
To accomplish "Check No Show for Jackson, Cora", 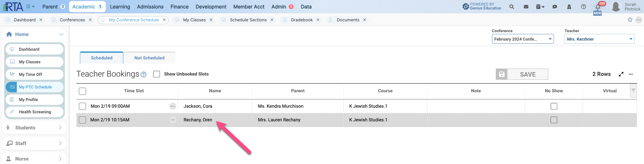I will click(554, 106).
